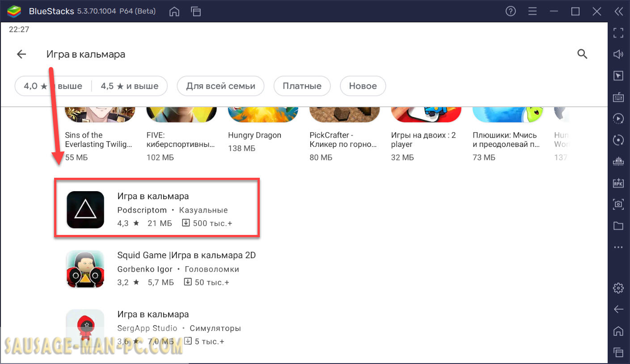Open BlueStacks settings gear
This screenshot has width=630, height=364.
pos(618,288)
